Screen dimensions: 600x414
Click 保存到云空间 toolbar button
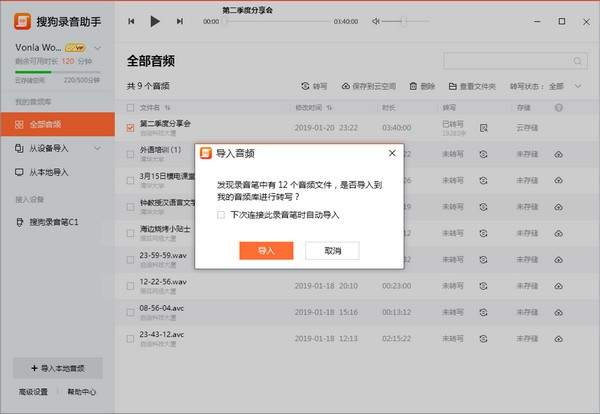368,86
